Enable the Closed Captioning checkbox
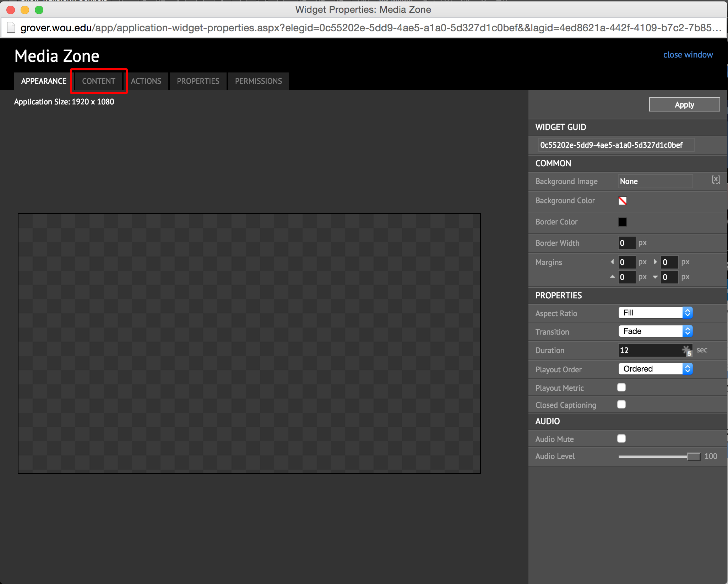Screen dimensions: 728x584 622,405
